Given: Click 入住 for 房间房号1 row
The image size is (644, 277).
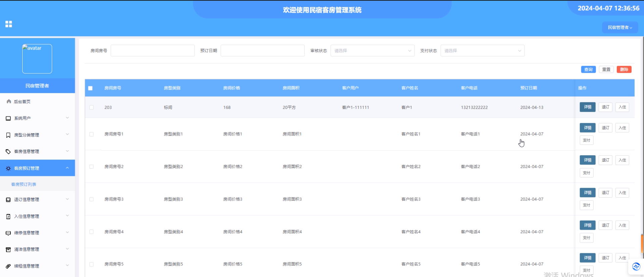Looking at the screenshot, I should pyautogui.click(x=622, y=128).
